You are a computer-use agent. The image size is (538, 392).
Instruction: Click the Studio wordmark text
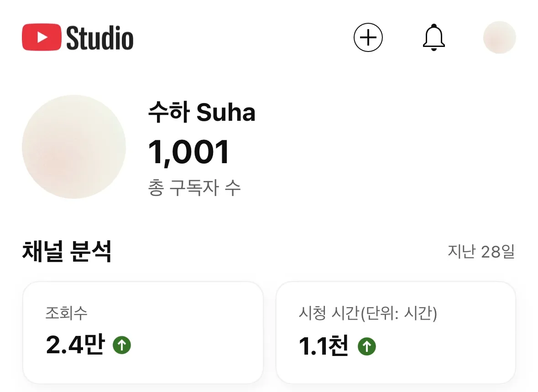point(100,38)
